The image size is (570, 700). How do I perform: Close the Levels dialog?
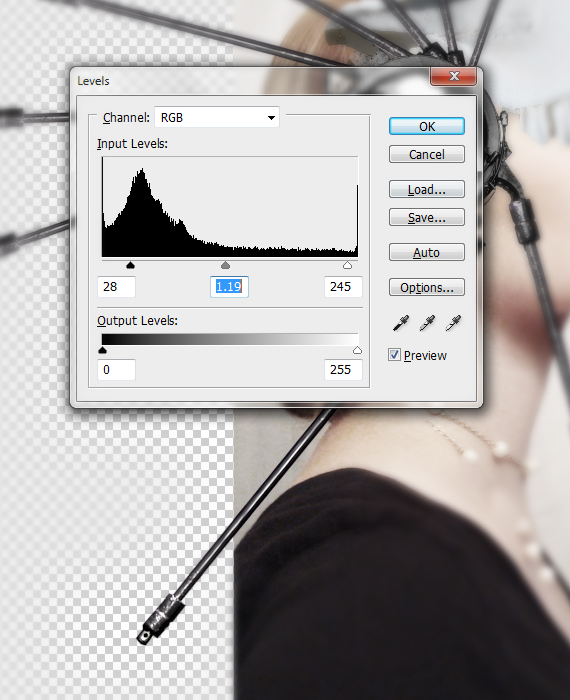click(x=454, y=76)
